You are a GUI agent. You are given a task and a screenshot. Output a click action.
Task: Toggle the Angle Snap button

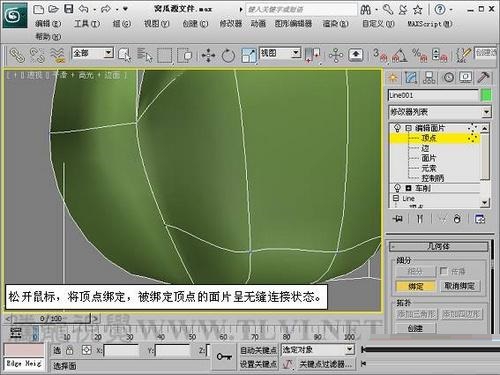coord(399,55)
